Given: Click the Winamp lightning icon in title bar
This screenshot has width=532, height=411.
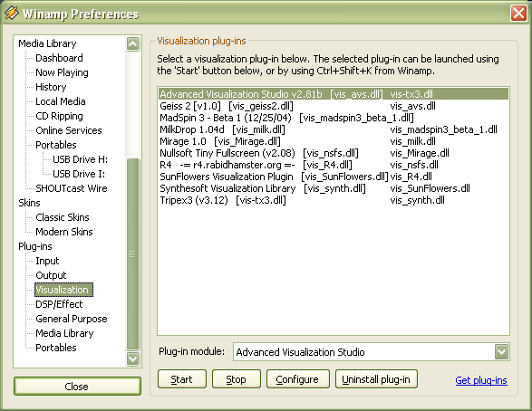Looking at the screenshot, I should 11,13.
